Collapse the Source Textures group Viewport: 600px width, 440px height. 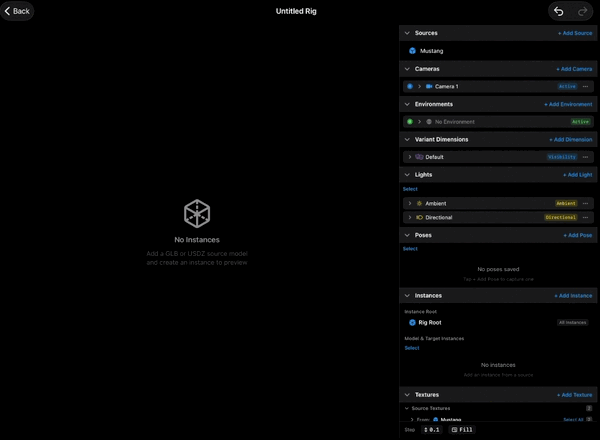[407, 408]
